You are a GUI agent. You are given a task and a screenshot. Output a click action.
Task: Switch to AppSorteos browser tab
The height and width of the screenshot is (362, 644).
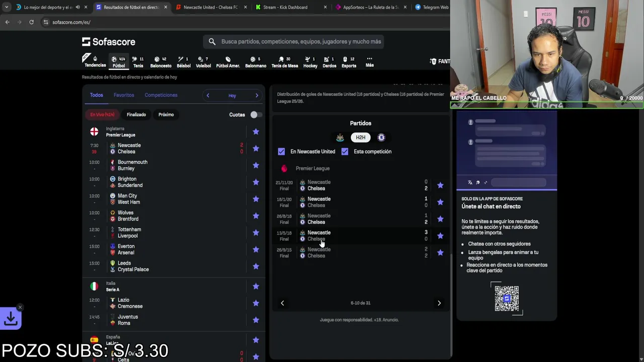tap(371, 7)
